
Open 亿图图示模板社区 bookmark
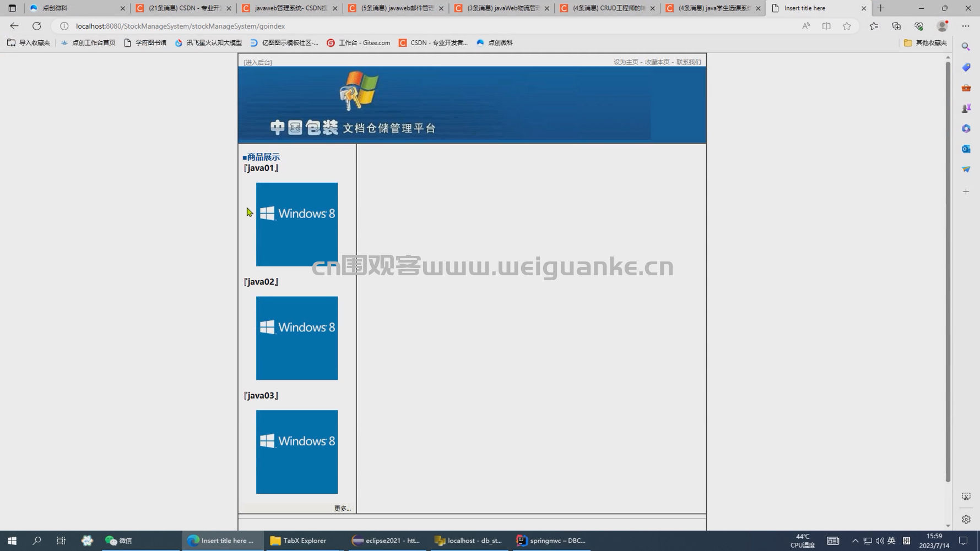(x=284, y=42)
